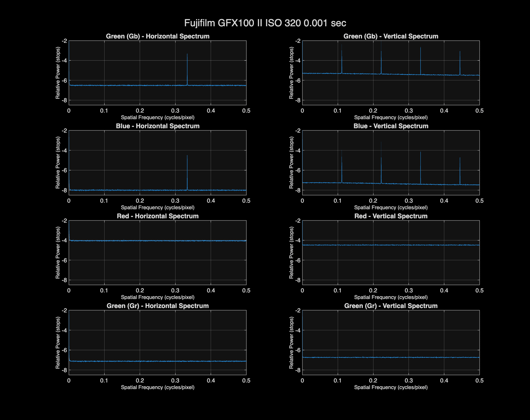Click the x-axis label under Red Vertical plot

(x=391, y=297)
